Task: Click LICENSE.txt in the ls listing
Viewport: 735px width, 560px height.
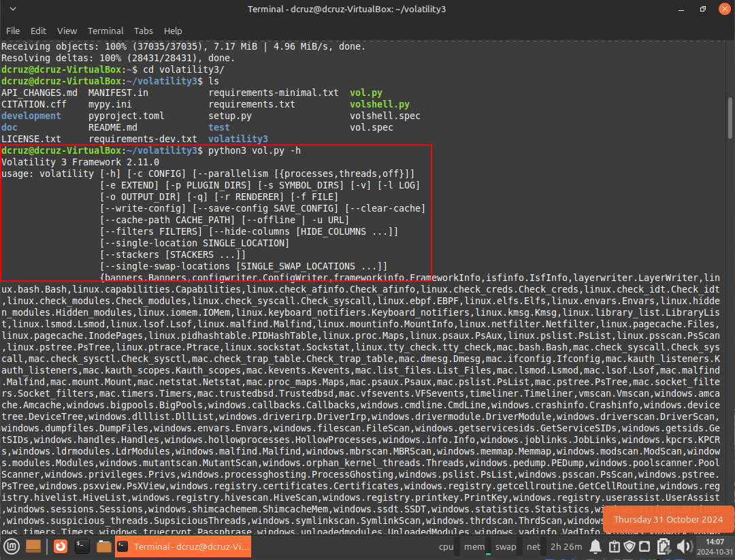Action: (x=31, y=139)
